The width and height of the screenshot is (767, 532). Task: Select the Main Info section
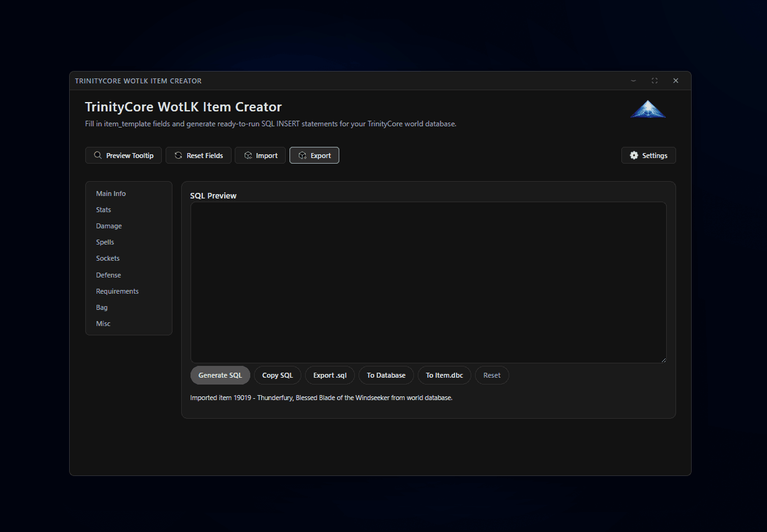coord(111,194)
